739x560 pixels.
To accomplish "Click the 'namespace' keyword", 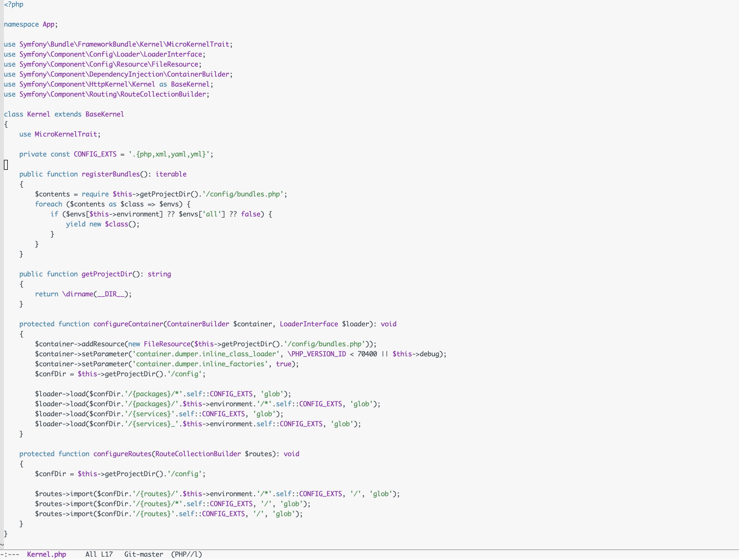I will [21, 24].
